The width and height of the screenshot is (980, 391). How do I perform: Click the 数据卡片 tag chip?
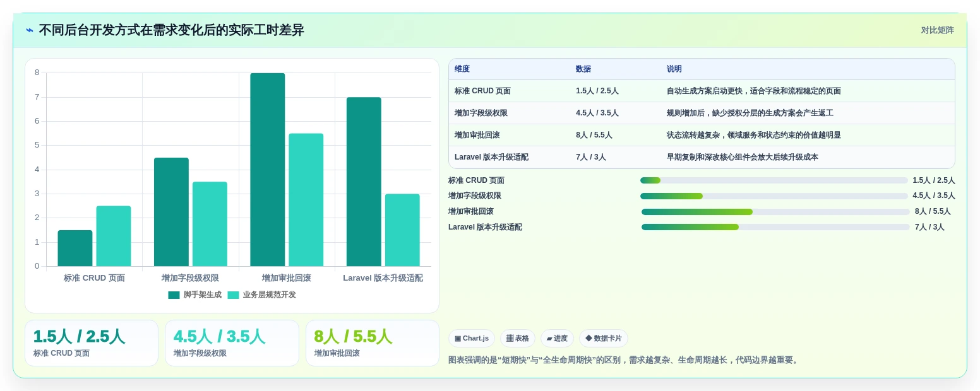[x=604, y=338]
